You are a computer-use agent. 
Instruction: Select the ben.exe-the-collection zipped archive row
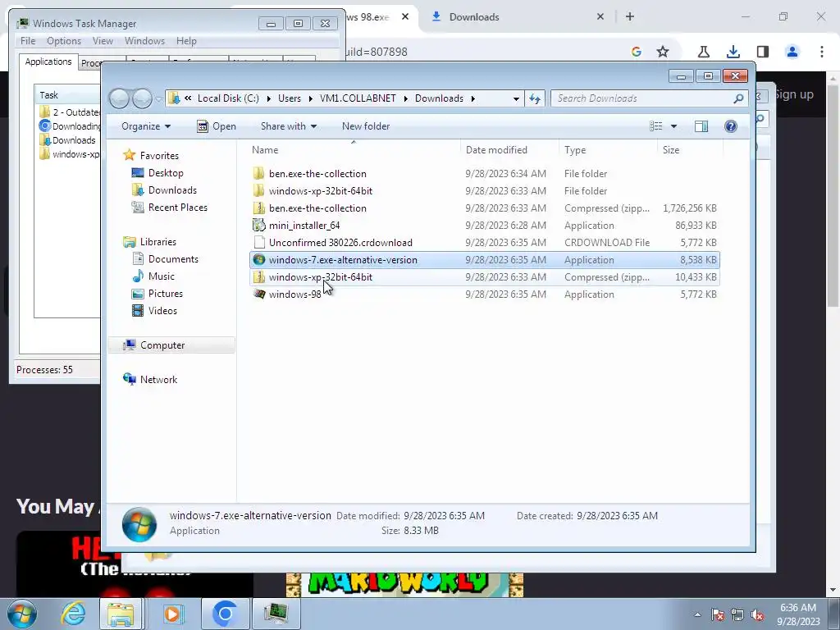click(x=485, y=208)
